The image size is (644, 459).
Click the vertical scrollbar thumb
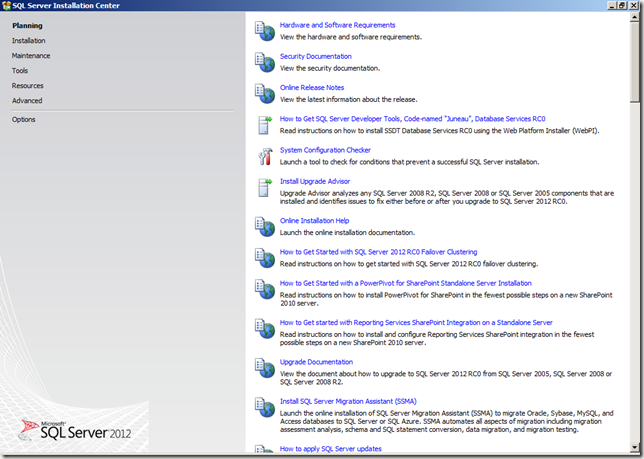(x=635, y=61)
